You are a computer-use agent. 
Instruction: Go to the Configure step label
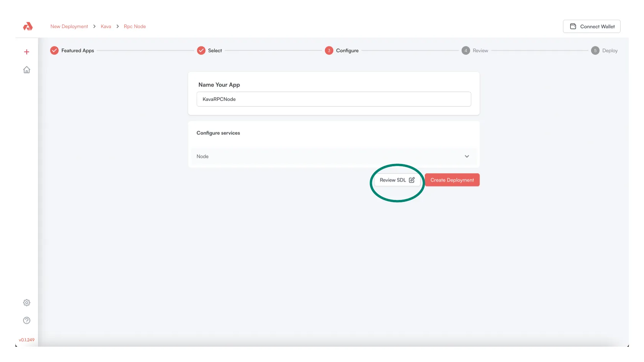point(347,51)
